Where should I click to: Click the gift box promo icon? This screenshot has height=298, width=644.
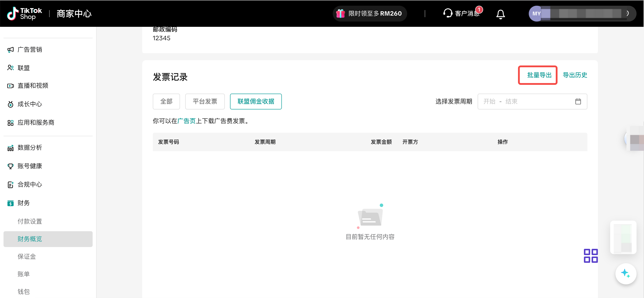pos(340,13)
